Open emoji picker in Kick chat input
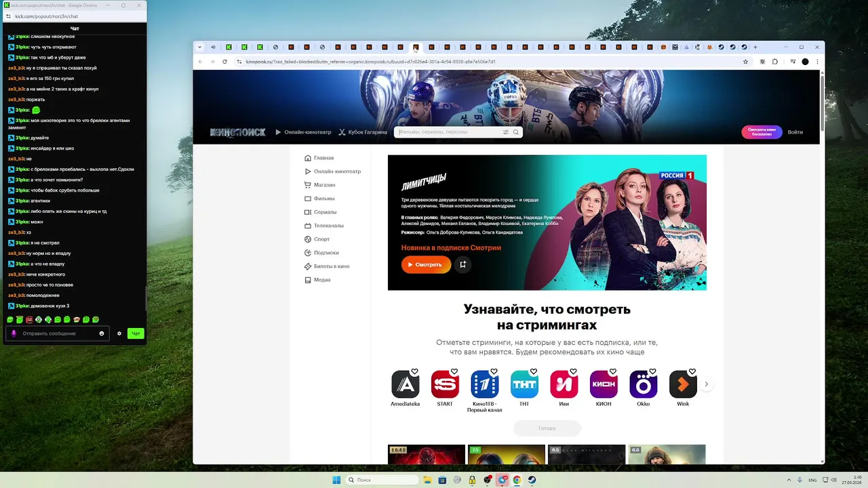The image size is (868, 488). pyautogui.click(x=102, y=333)
